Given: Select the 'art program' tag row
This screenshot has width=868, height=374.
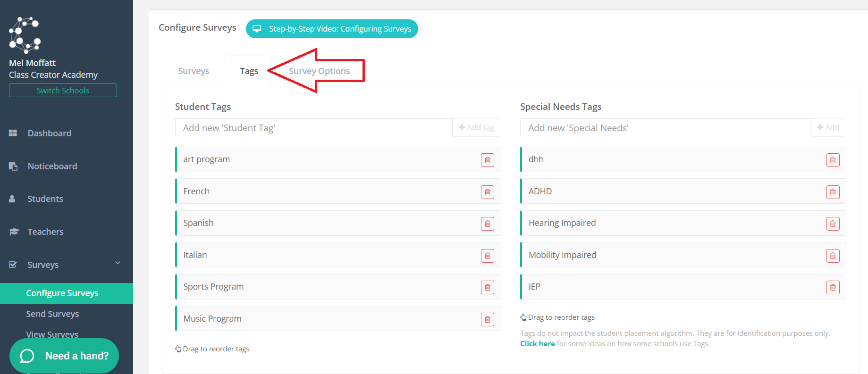Looking at the screenshot, I should (338, 159).
